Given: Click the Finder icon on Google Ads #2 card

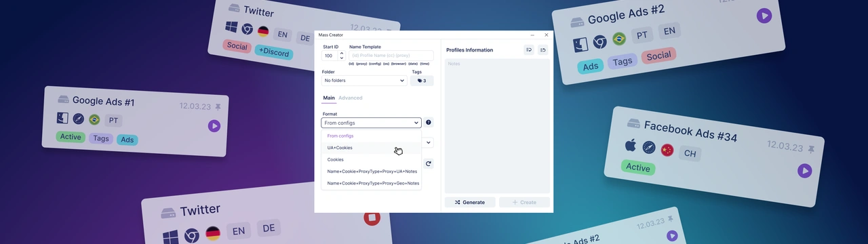Looking at the screenshot, I should (x=580, y=45).
